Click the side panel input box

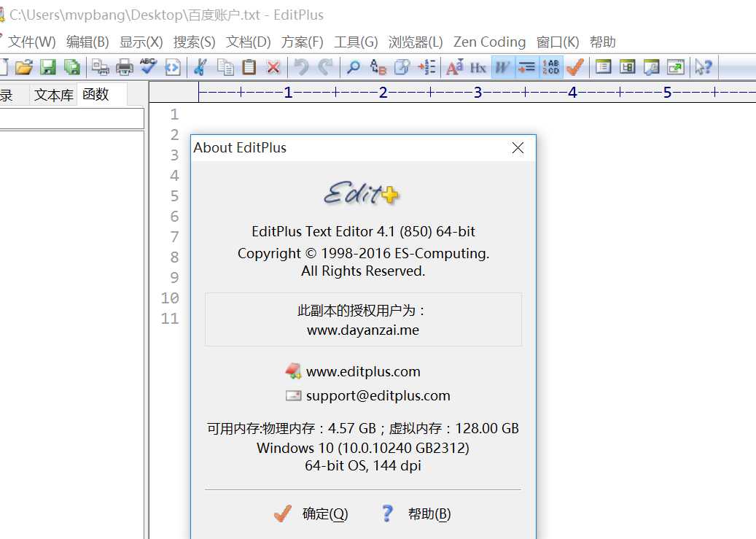(x=71, y=118)
